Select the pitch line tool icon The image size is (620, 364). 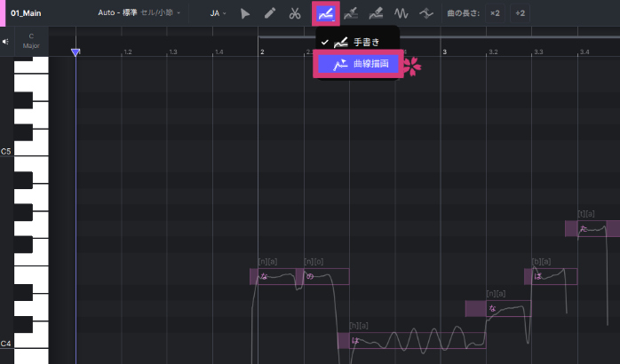350,14
